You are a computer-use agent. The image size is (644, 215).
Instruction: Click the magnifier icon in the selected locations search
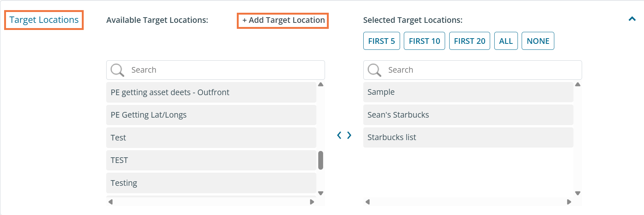point(374,70)
